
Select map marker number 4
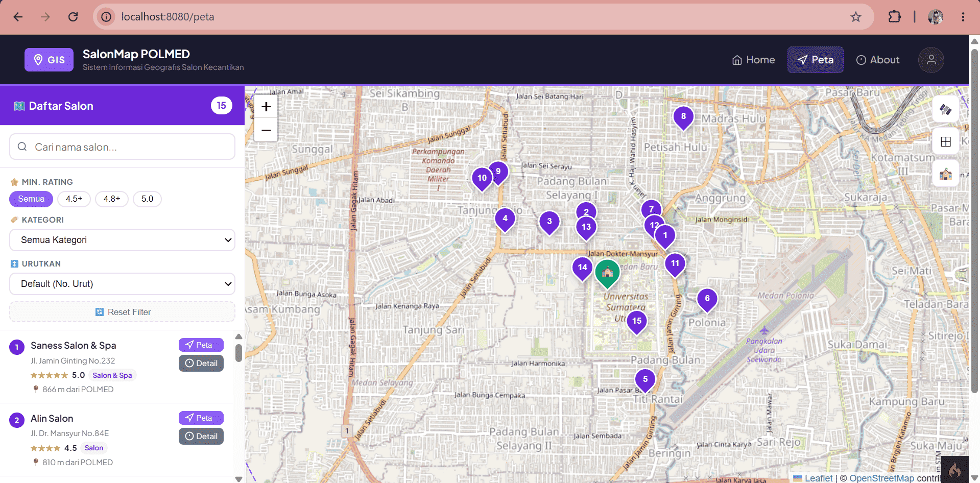click(x=505, y=220)
